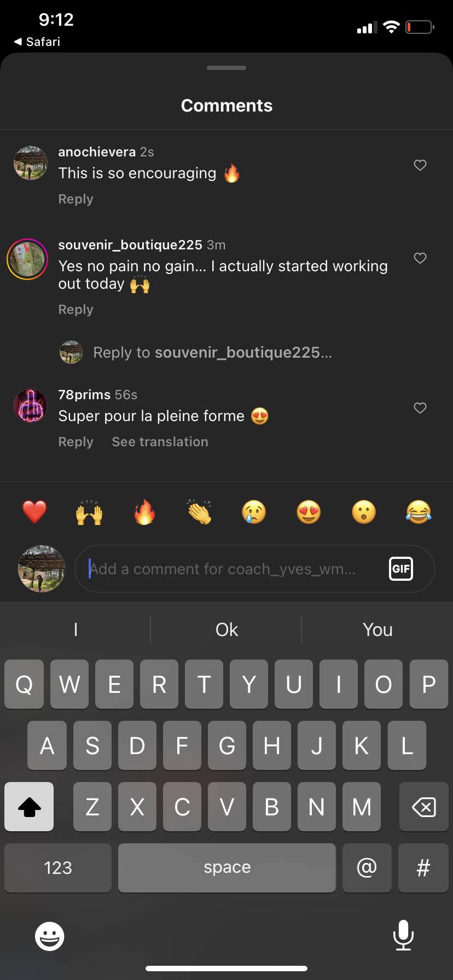453x980 pixels.
Task: Reply to anochievera's comment
Action: pos(75,199)
